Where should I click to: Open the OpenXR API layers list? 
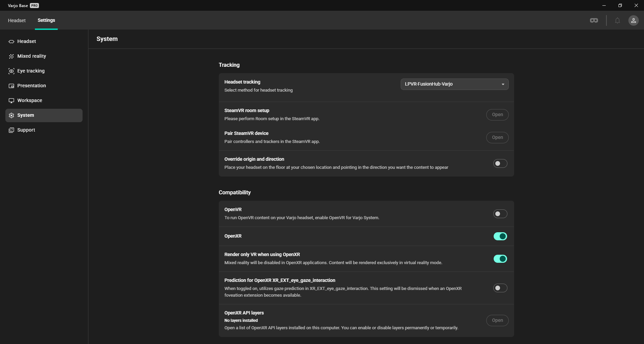click(x=497, y=321)
